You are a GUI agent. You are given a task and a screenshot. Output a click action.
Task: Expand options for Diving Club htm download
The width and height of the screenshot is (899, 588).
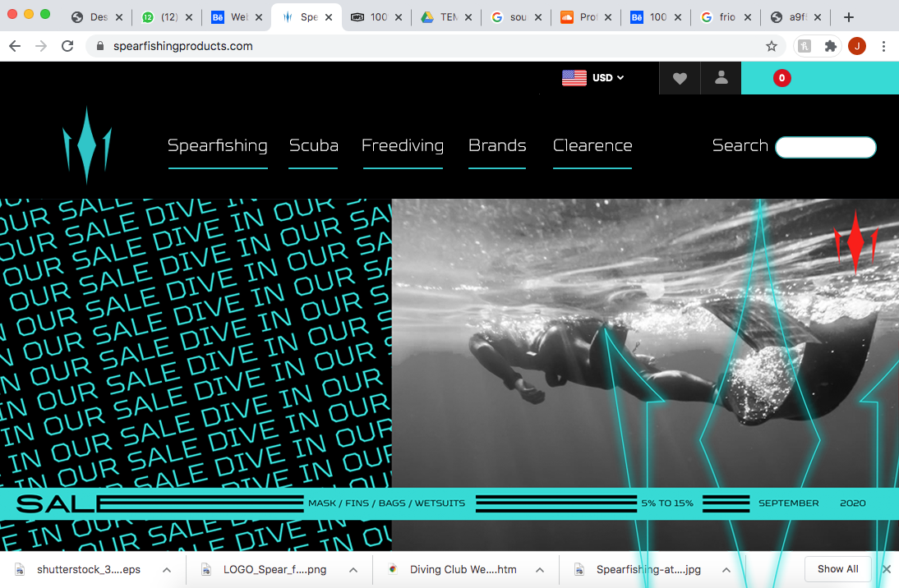pyautogui.click(x=539, y=570)
